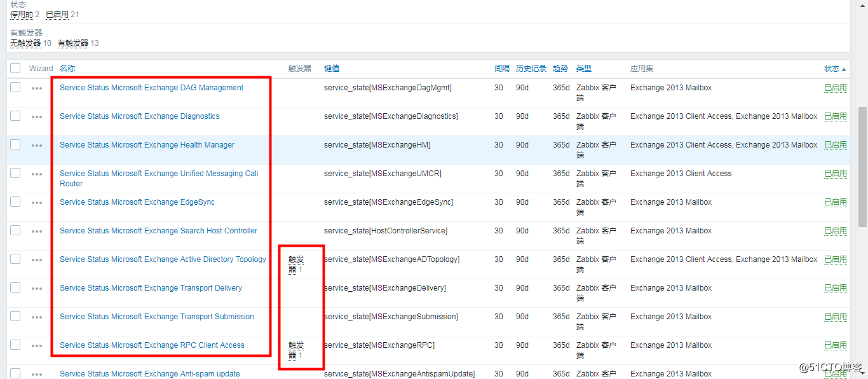Check the Transport Submission row checkbox
Image resolution: width=868 pixels, height=379 pixels.
(15, 316)
